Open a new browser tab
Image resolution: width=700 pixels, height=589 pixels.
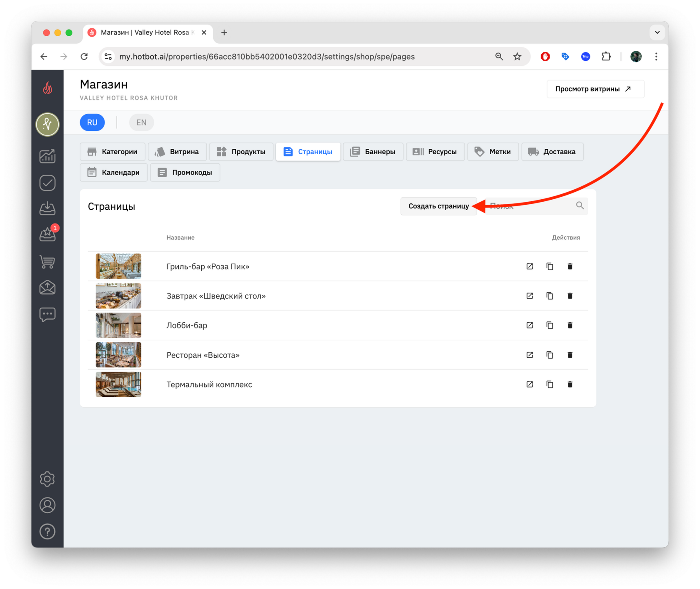[x=224, y=33]
